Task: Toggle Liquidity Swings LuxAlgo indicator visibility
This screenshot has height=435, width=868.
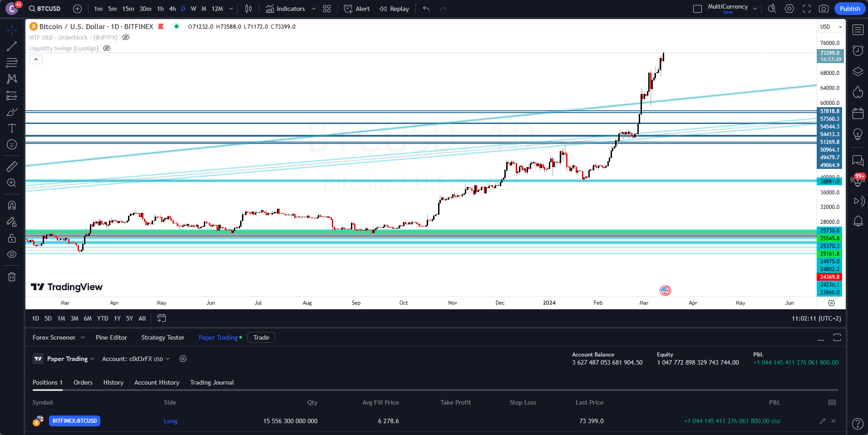Action: 107,49
